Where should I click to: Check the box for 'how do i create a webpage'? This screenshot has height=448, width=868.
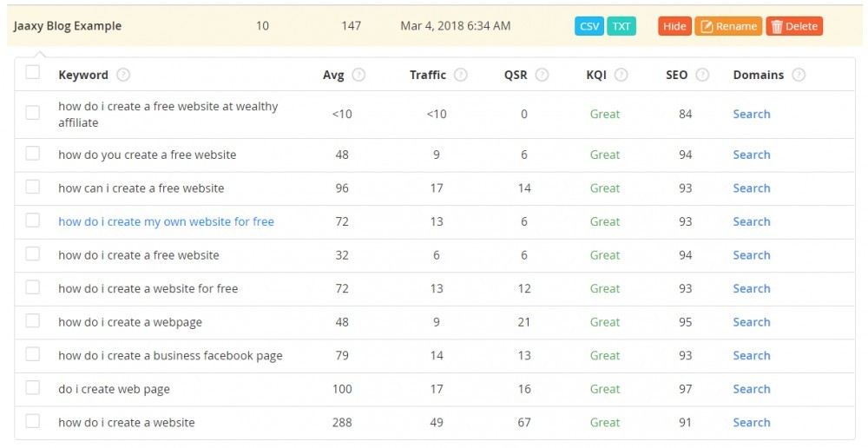tap(33, 320)
